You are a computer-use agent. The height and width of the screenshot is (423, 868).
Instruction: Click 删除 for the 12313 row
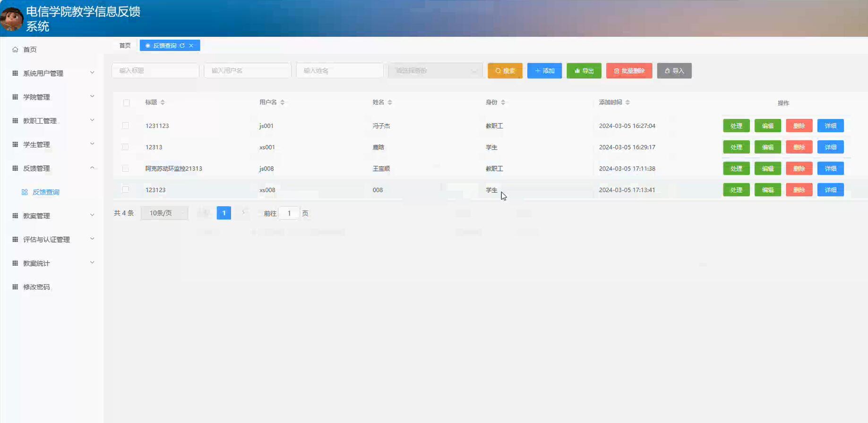point(799,147)
